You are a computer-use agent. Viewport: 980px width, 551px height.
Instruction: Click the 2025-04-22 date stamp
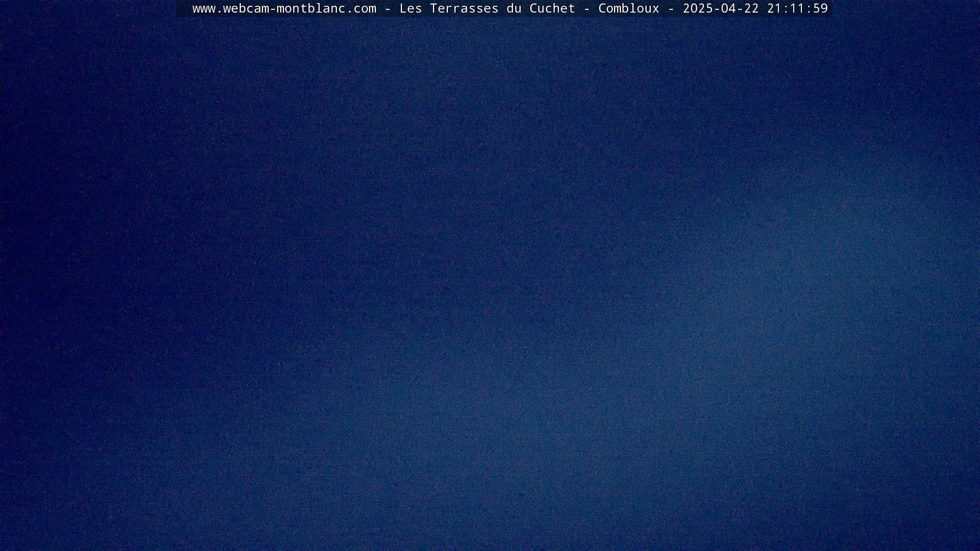tap(720, 8)
